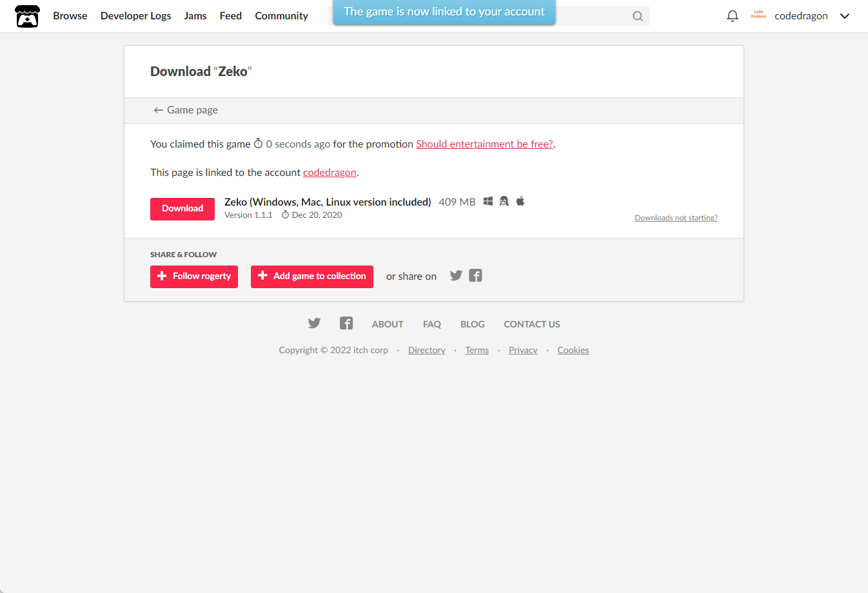The height and width of the screenshot is (593, 868).
Task: Click the 'Download "Zeko"' heading
Action: [201, 72]
